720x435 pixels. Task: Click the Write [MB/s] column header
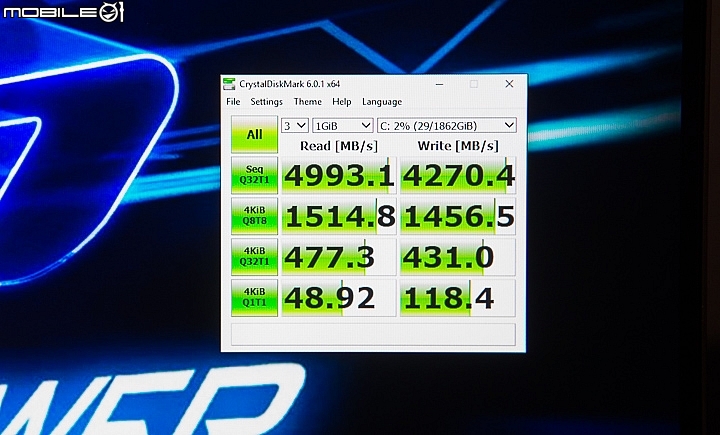(458, 146)
